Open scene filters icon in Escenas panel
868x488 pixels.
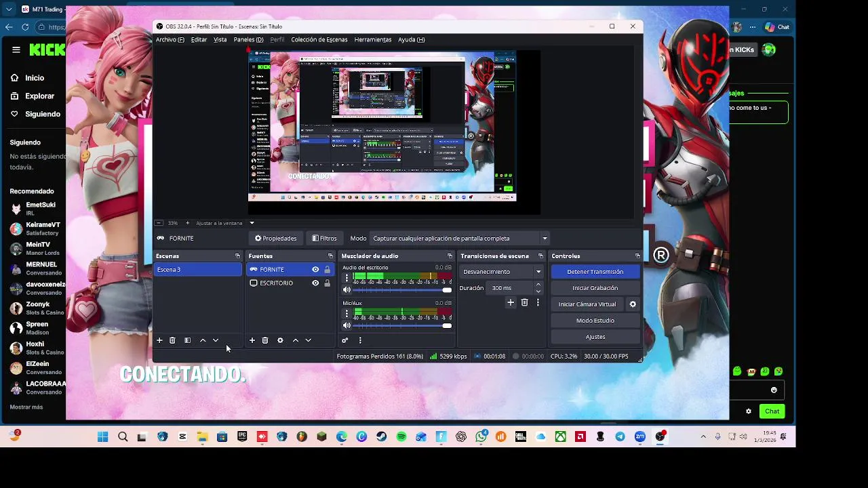[187, 340]
